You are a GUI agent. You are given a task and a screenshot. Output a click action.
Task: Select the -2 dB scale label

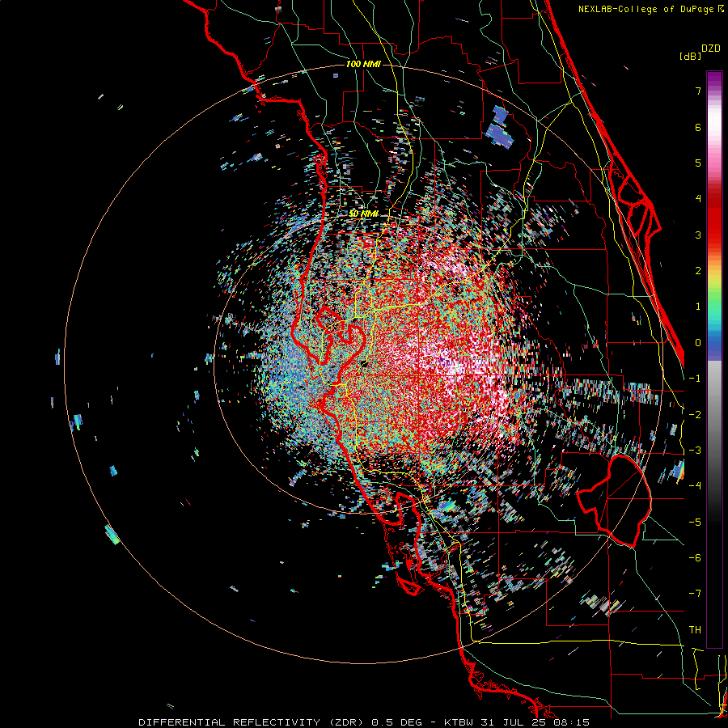tap(695, 415)
